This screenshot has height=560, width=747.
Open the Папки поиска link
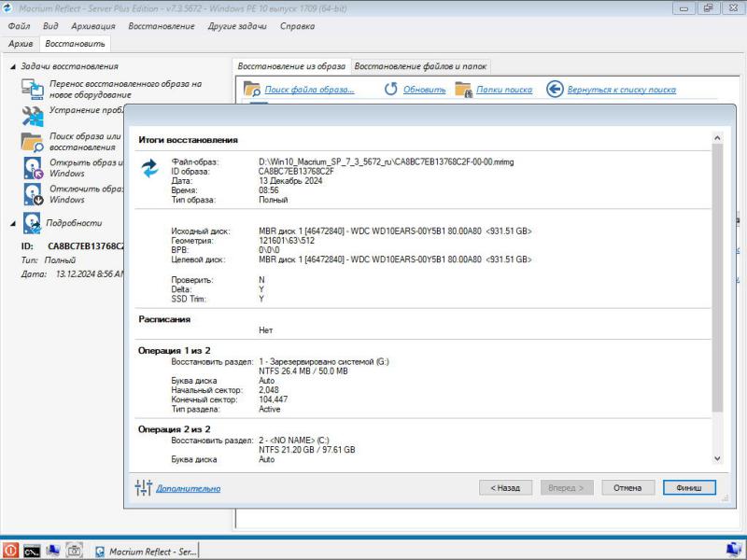pos(504,90)
